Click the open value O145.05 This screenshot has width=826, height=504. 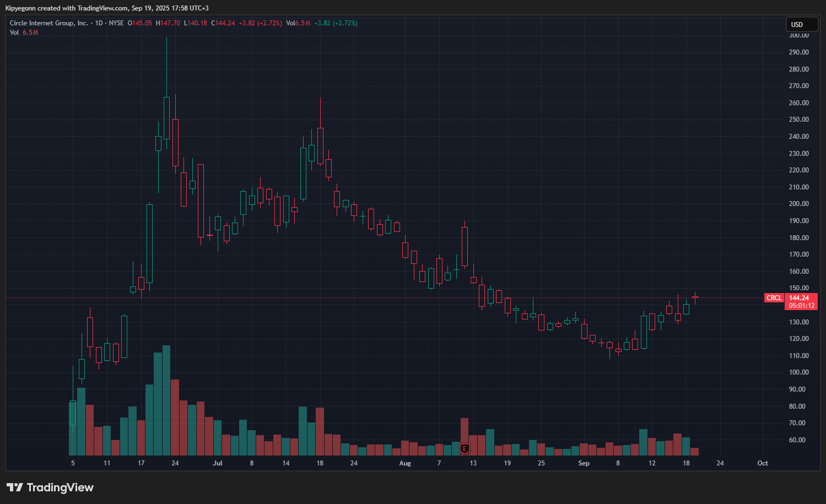point(140,23)
